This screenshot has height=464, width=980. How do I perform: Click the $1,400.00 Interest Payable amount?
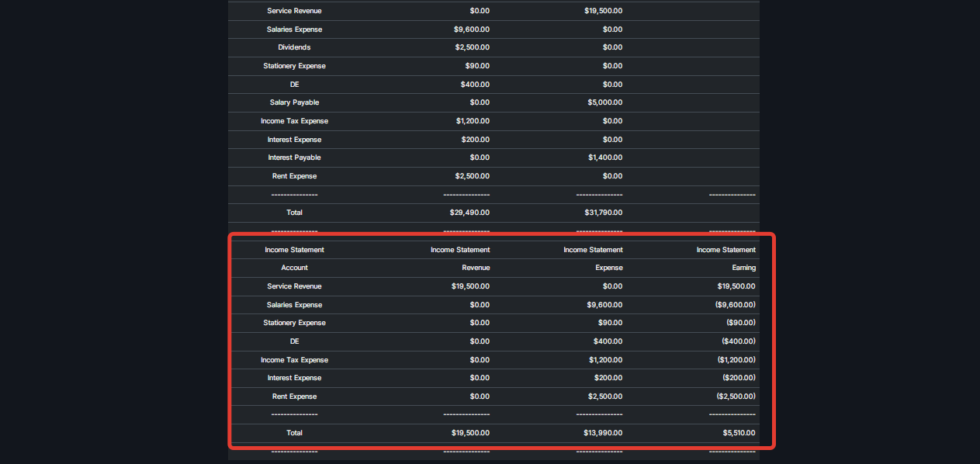[603, 158]
